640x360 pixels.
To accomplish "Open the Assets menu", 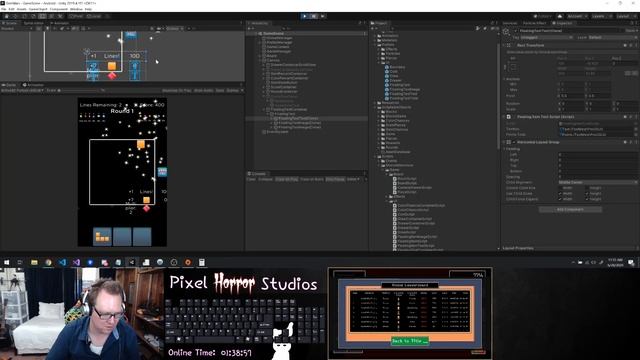I will (x=21, y=9).
